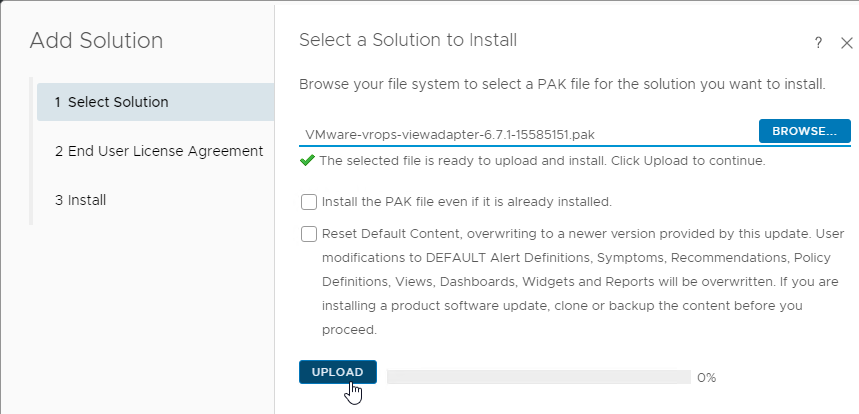Screen dimensions: 859x414
Task: Click the upload progress bar
Action: click(539, 377)
